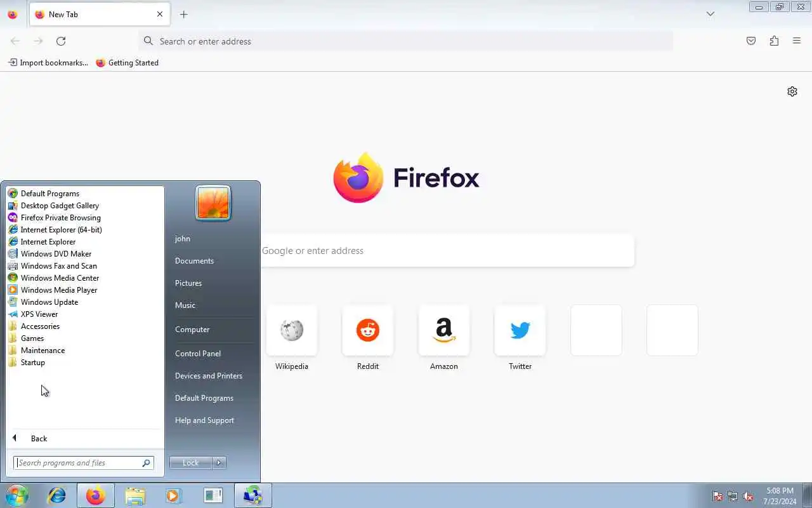
Task: Click the Firefox reload button
Action: [61, 41]
